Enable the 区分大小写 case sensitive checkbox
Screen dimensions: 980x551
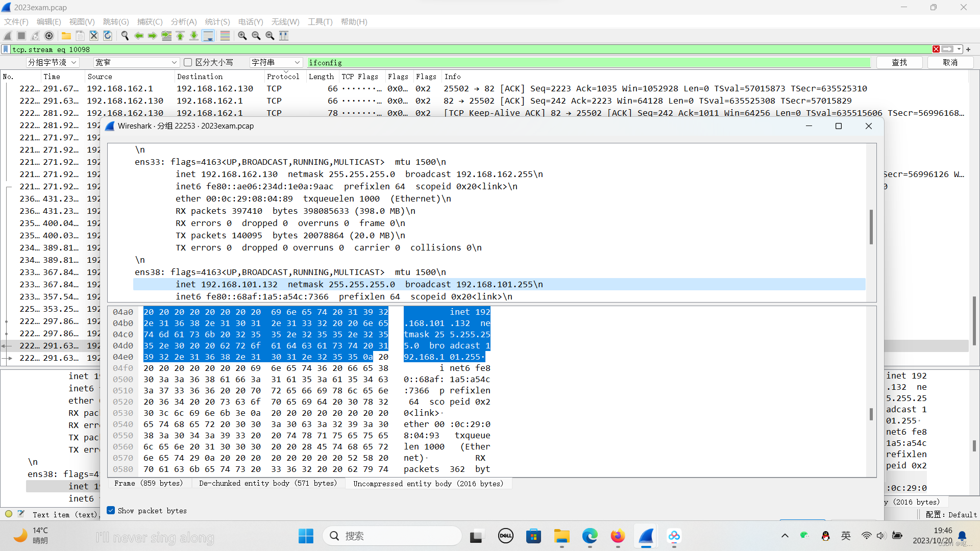188,62
